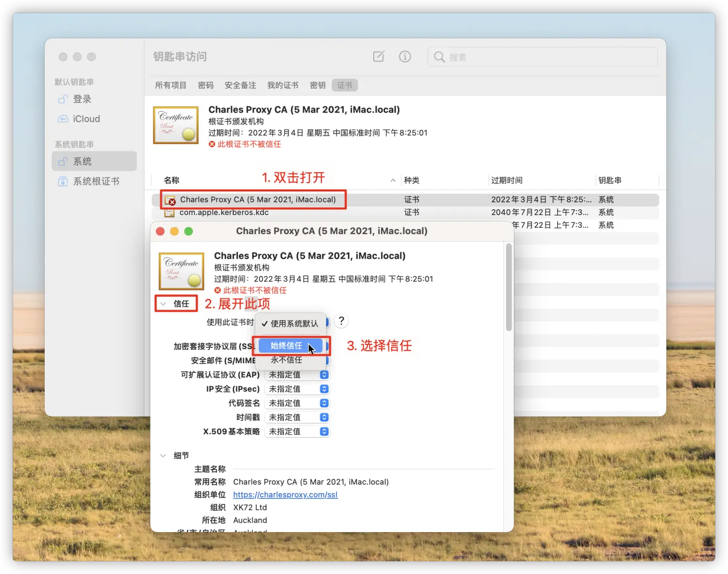The image size is (728, 574).
Task: Switch to 密码 tab
Action: pos(206,85)
